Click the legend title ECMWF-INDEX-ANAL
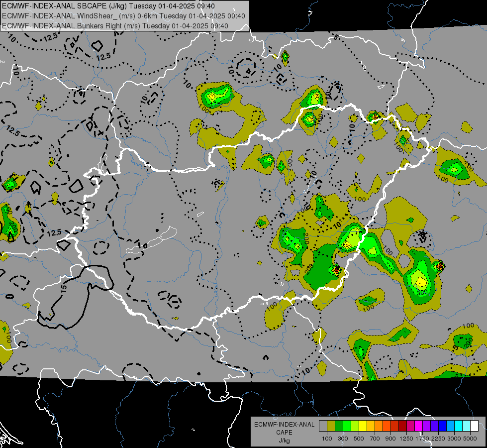This screenshot has height=448, width=487. (x=284, y=425)
